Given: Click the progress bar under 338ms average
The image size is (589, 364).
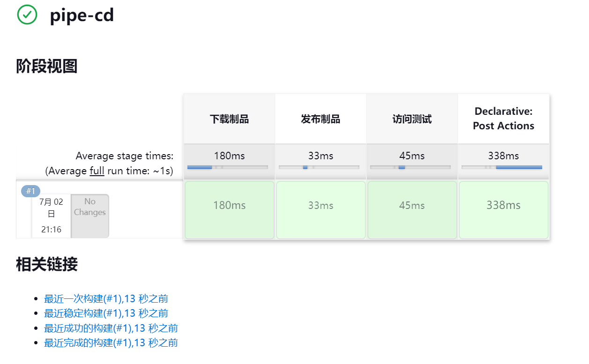Looking at the screenshot, I should [502, 167].
